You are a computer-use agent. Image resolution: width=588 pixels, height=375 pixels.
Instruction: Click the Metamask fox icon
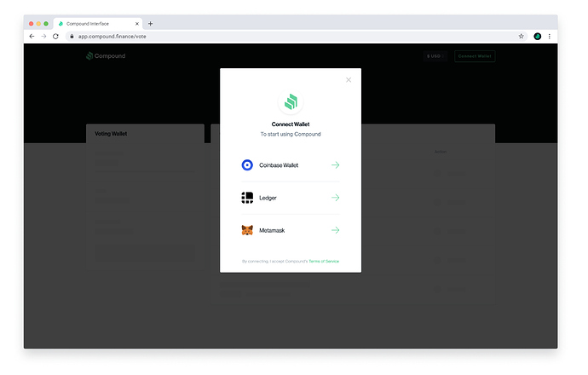click(247, 230)
